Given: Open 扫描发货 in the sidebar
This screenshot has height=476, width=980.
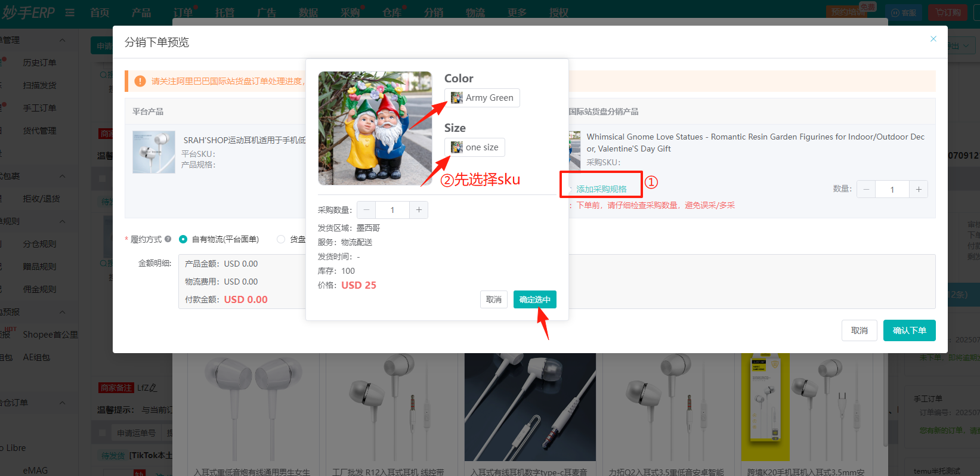Looking at the screenshot, I should click(x=39, y=85).
